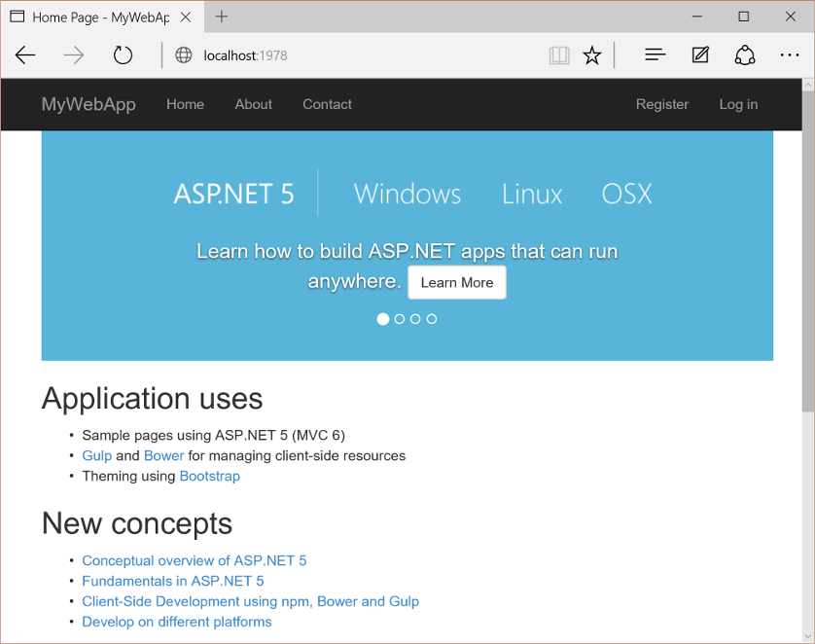
Task: Open Conceptual overview of ASP.NET 5 link
Action: click(x=195, y=560)
